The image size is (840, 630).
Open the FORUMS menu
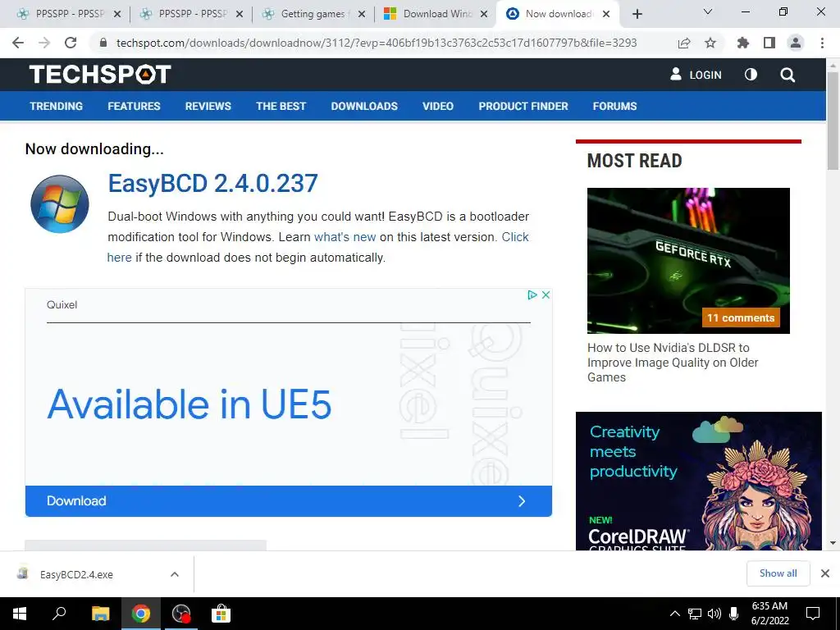pyautogui.click(x=614, y=106)
